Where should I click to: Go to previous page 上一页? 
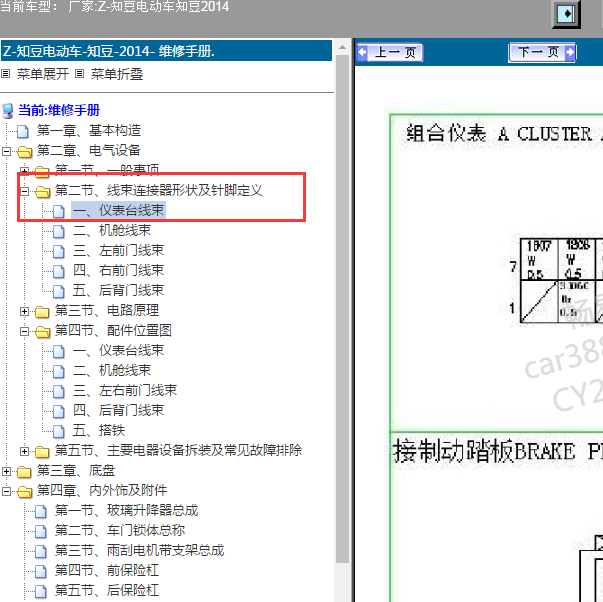click(x=390, y=52)
